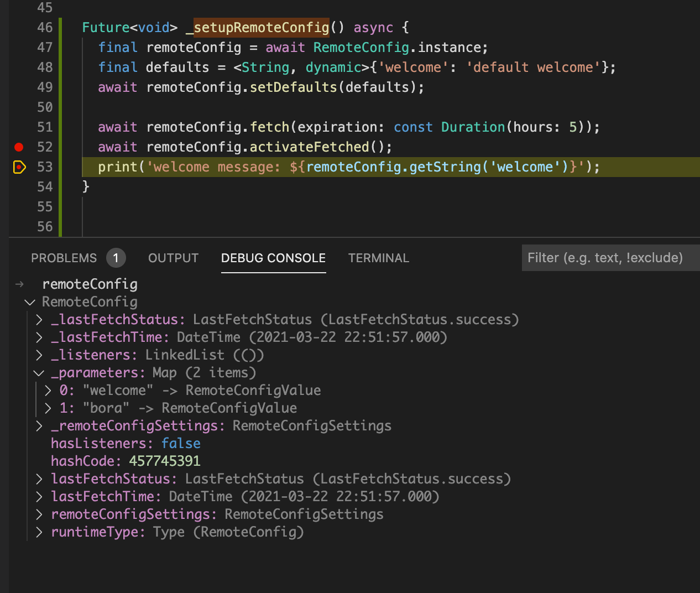This screenshot has width=700, height=593.
Task: Click line number 54 in gutter
Action: 45,187
